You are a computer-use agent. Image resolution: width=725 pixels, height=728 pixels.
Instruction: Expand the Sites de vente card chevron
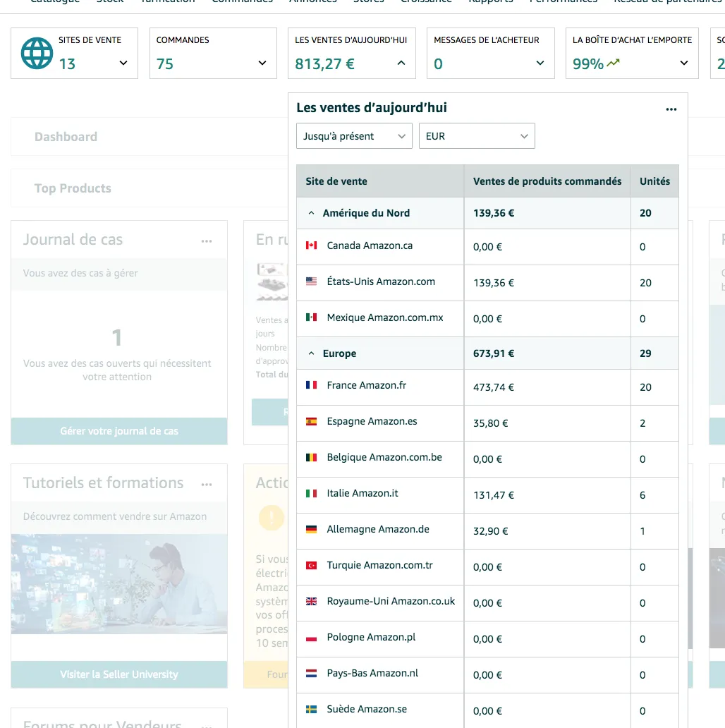[123, 63]
